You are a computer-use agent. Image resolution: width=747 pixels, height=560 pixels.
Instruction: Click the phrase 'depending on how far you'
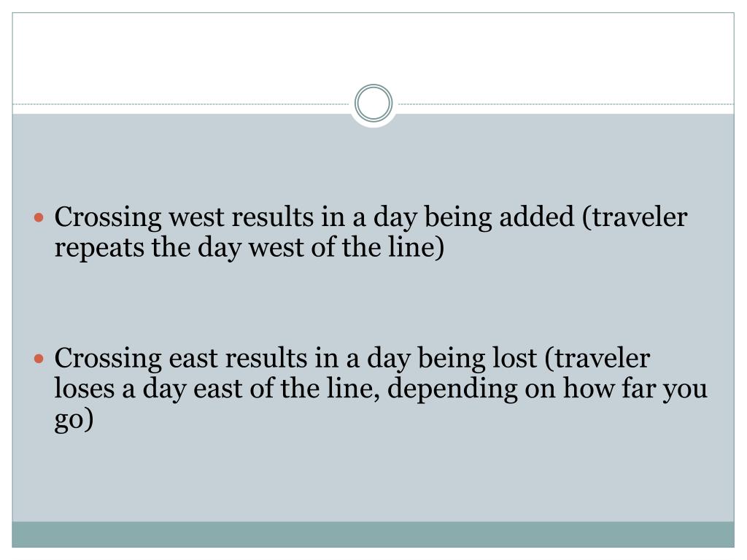point(547,389)
